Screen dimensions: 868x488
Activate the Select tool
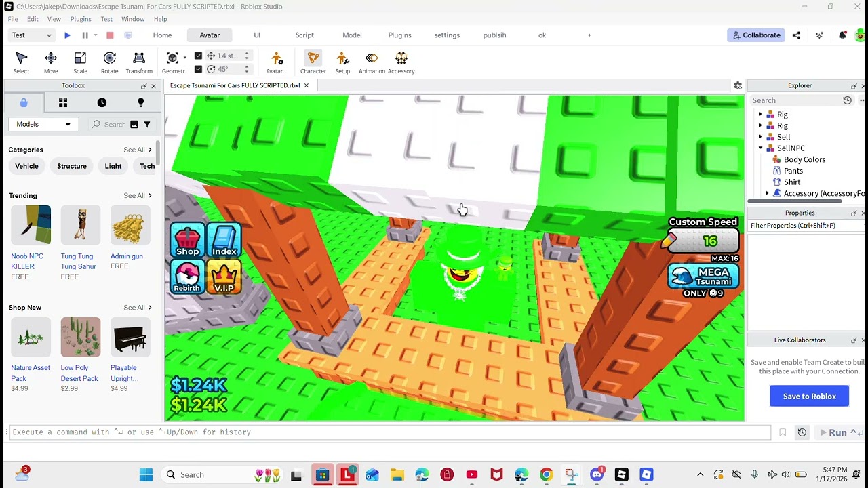[21, 62]
